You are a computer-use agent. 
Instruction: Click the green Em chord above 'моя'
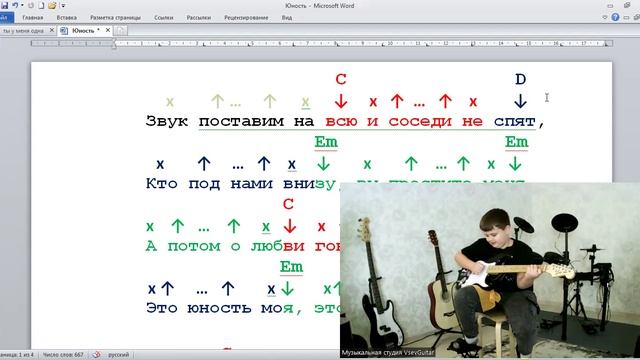[291, 267]
